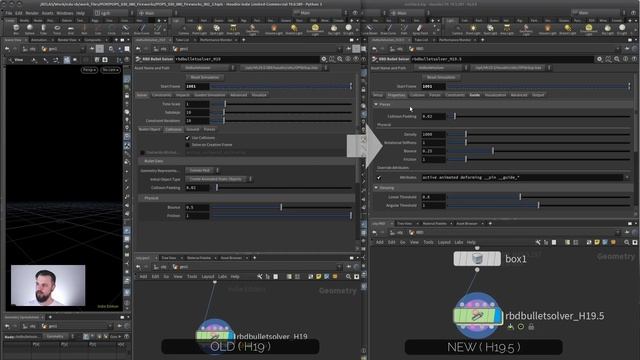Click Environment Light tool in left window shelf
The image size is (640, 360).
(x=315, y=29)
